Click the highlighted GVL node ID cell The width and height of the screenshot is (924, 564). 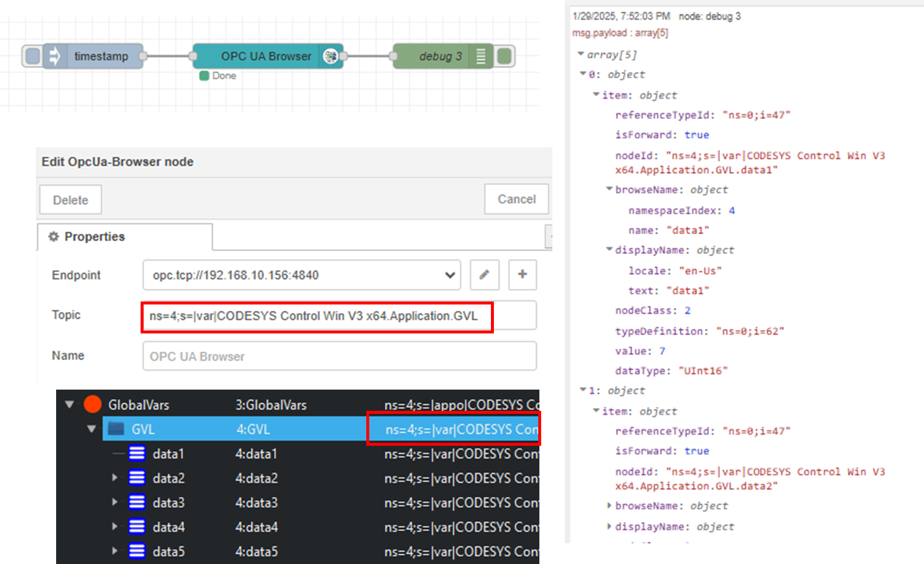(454, 429)
